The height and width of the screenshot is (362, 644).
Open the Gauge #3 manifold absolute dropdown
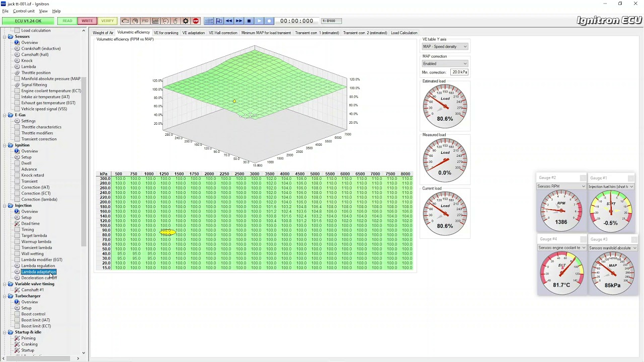(x=612, y=248)
